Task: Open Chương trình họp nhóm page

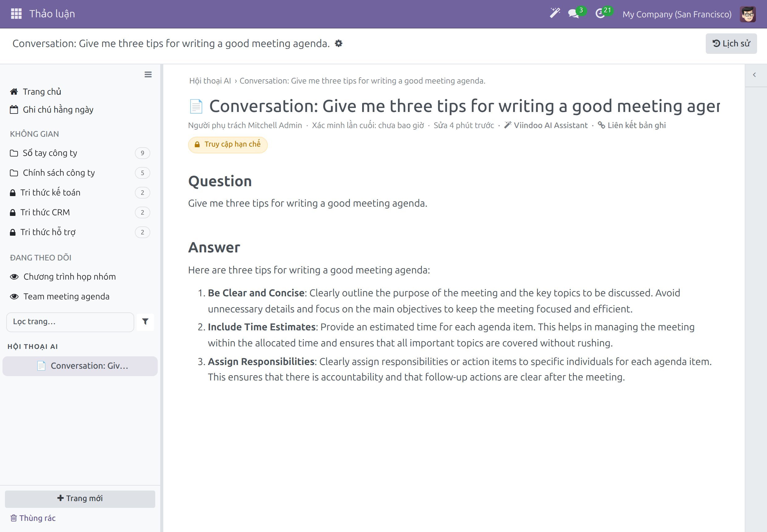Action: point(70,277)
